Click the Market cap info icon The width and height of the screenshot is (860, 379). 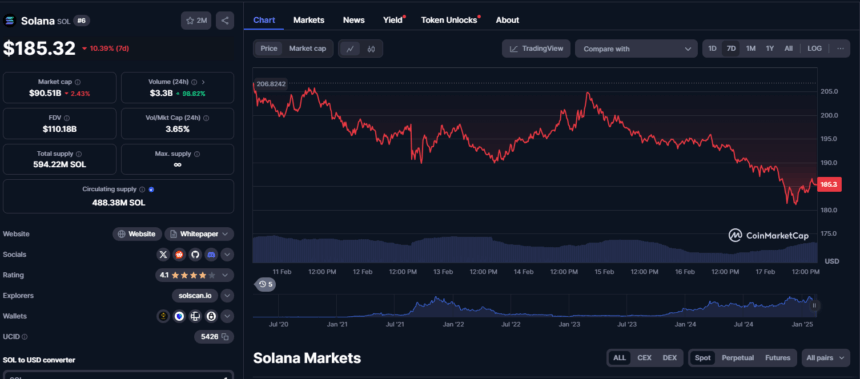pos(77,82)
